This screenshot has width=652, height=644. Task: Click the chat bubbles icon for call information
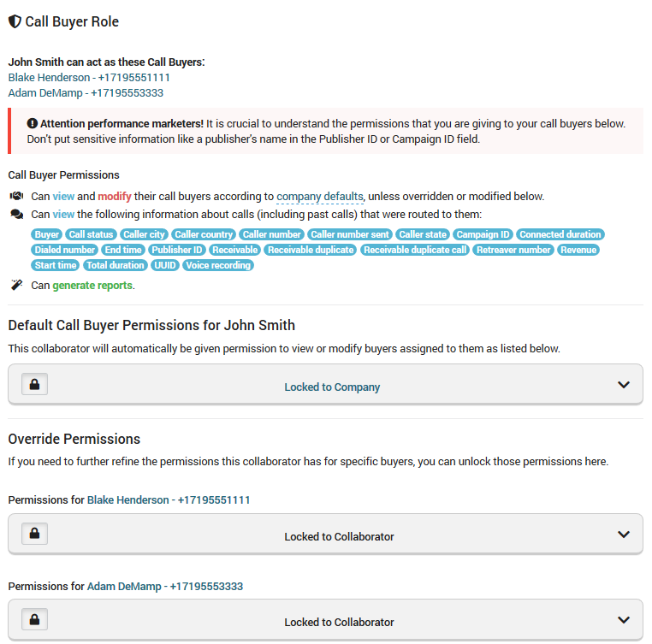(16, 214)
